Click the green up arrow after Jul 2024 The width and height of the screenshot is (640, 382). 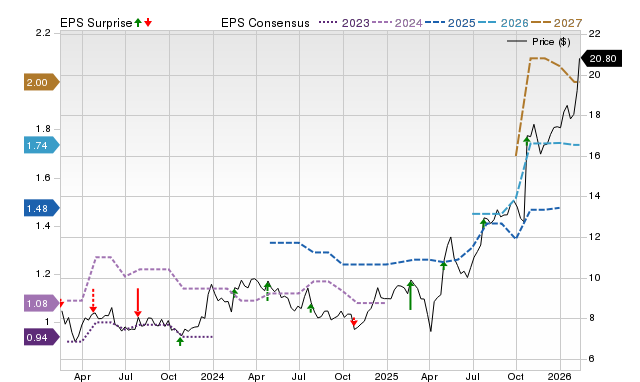coord(311,308)
